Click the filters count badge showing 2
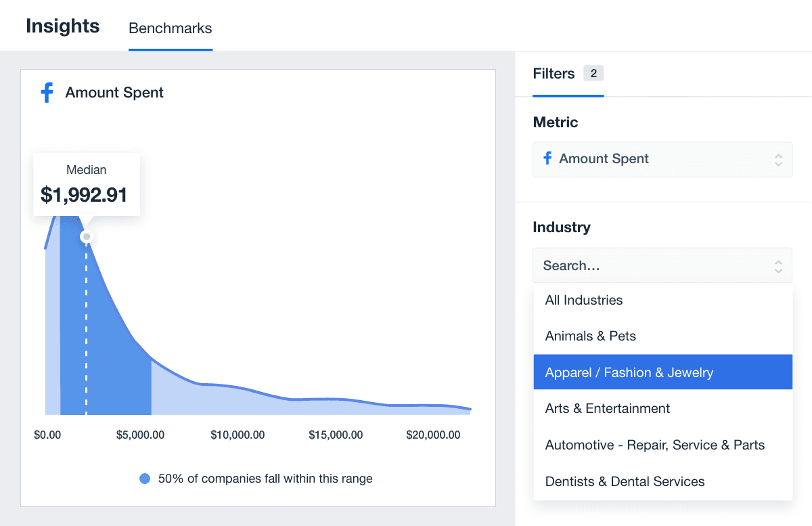This screenshot has height=526, width=812. click(x=593, y=74)
